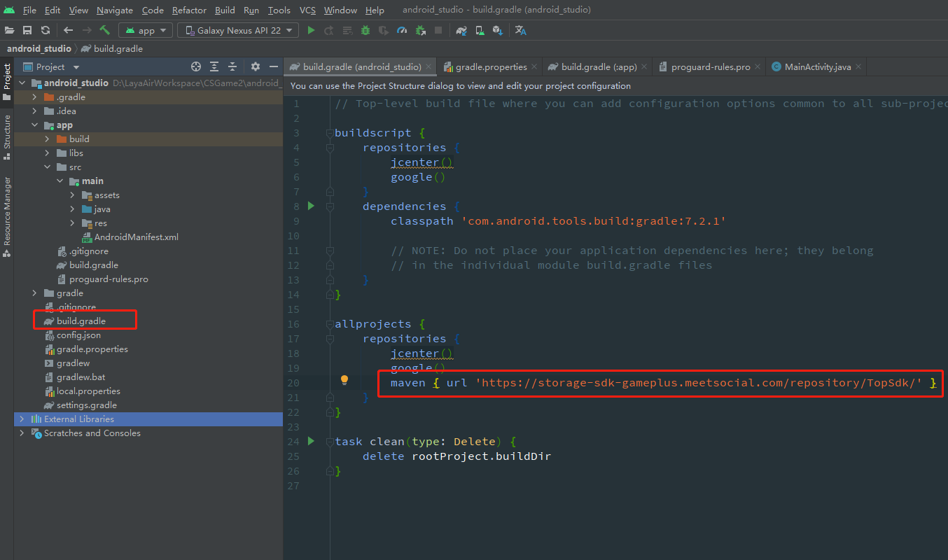Open the AVD Device Manager icon

(480, 30)
